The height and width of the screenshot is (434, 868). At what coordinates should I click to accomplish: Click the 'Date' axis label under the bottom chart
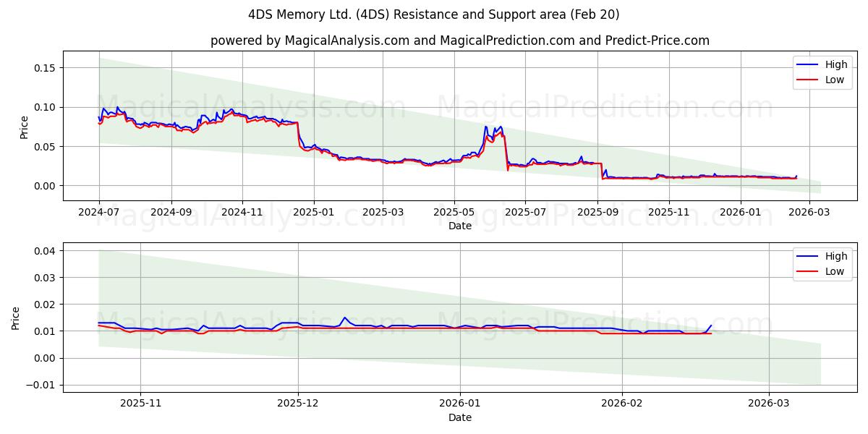[x=460, y=417]
